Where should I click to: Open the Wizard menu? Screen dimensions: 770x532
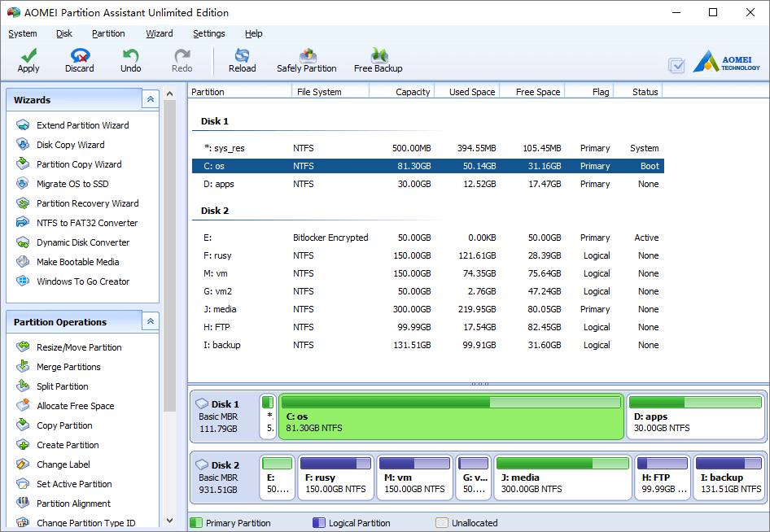tap(160, 33)
